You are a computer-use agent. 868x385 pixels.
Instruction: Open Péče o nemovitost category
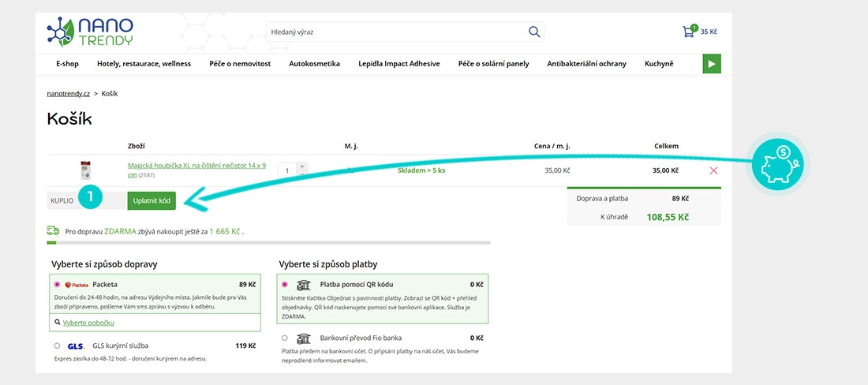tap(240, 64)
